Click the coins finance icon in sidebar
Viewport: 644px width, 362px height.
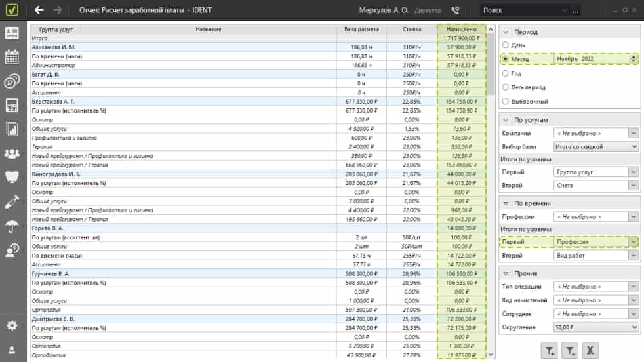(12, 81)
